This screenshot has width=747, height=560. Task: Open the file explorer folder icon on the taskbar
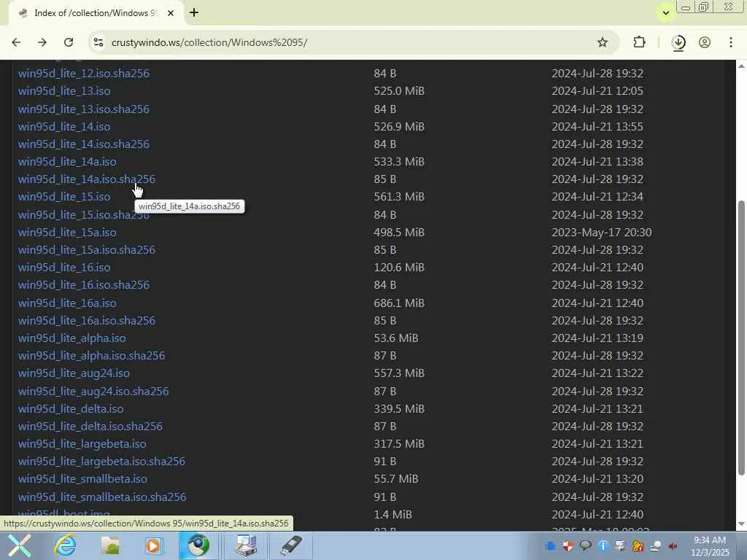[110, 545]
